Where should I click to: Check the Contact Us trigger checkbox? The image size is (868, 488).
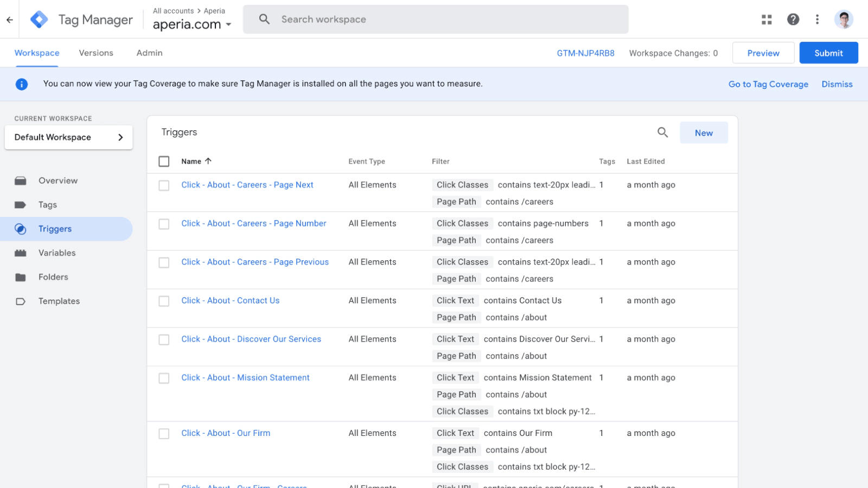pos(164,301)
